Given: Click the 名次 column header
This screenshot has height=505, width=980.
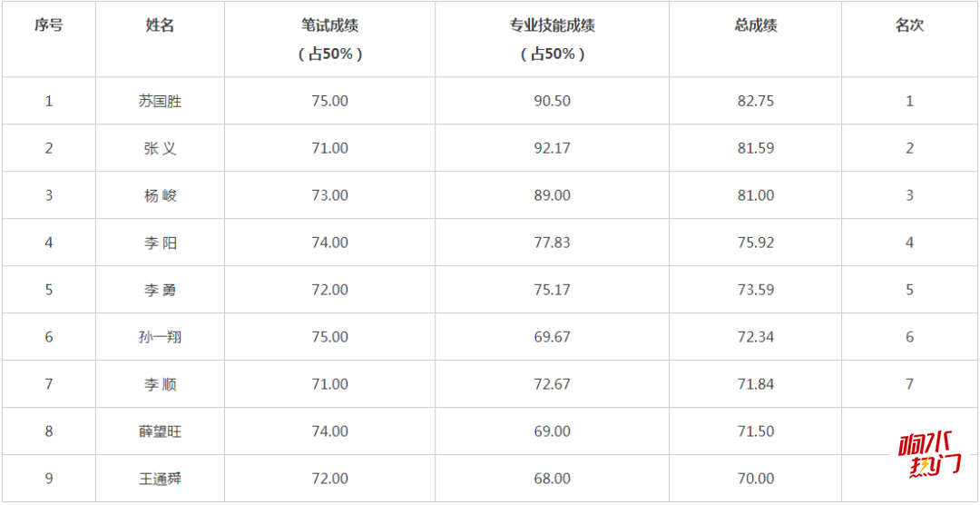Looking at the screenshot, I should pos(909,25).
